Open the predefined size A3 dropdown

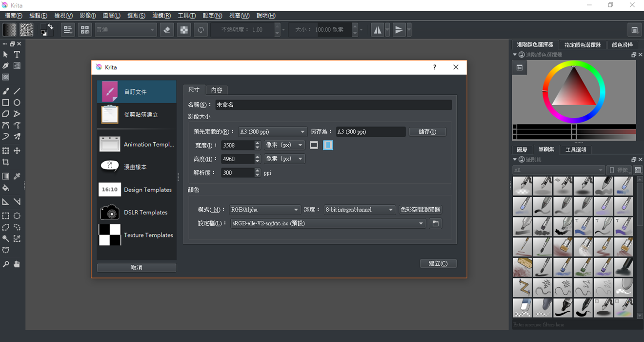[272, 132]
